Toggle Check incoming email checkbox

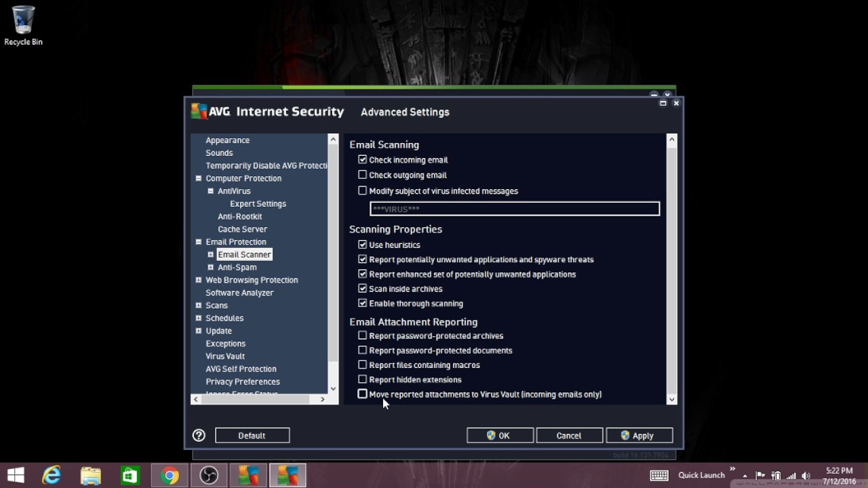click(362, 159)
